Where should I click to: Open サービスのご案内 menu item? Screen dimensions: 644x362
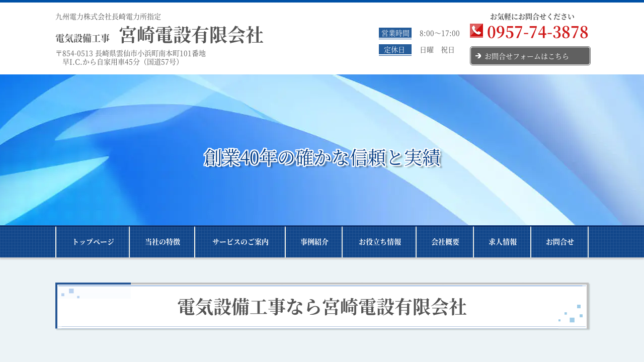click(x=240, y=242)
